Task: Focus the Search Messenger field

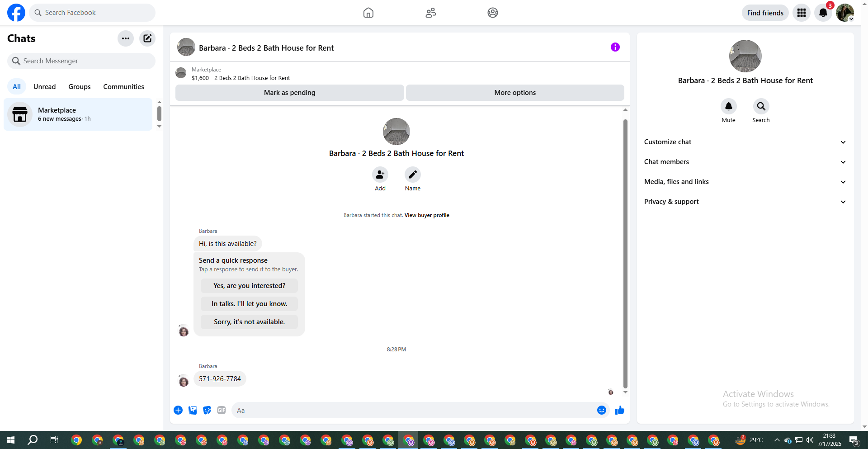Action: click(81, 61)
